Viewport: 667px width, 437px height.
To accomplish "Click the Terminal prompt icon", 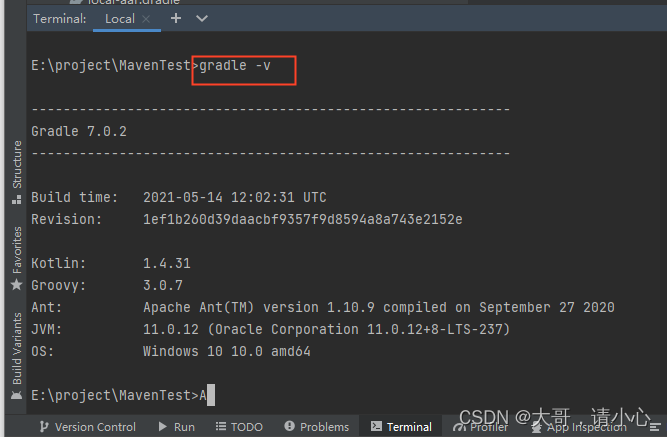I will [376, 426].
